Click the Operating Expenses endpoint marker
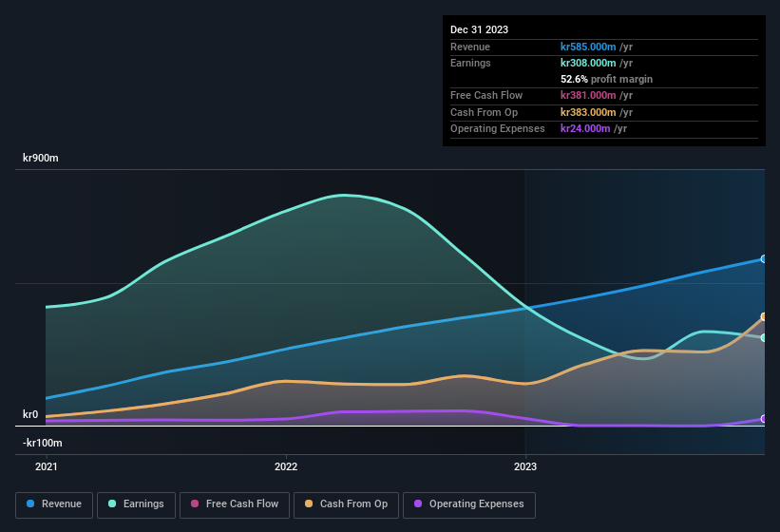The image size is (780, 532). click(x=764, y=419)
